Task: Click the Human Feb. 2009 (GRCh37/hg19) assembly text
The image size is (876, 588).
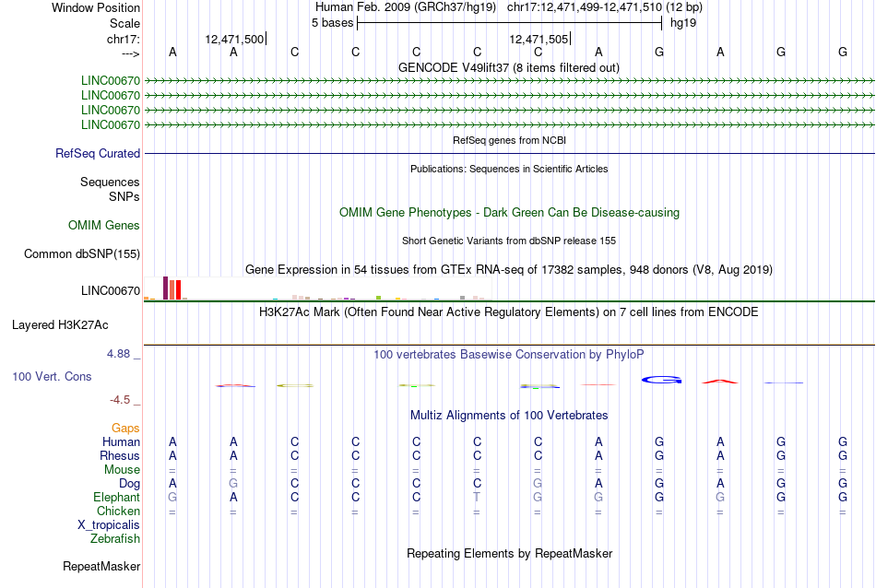Action: [x=406, y=7]
